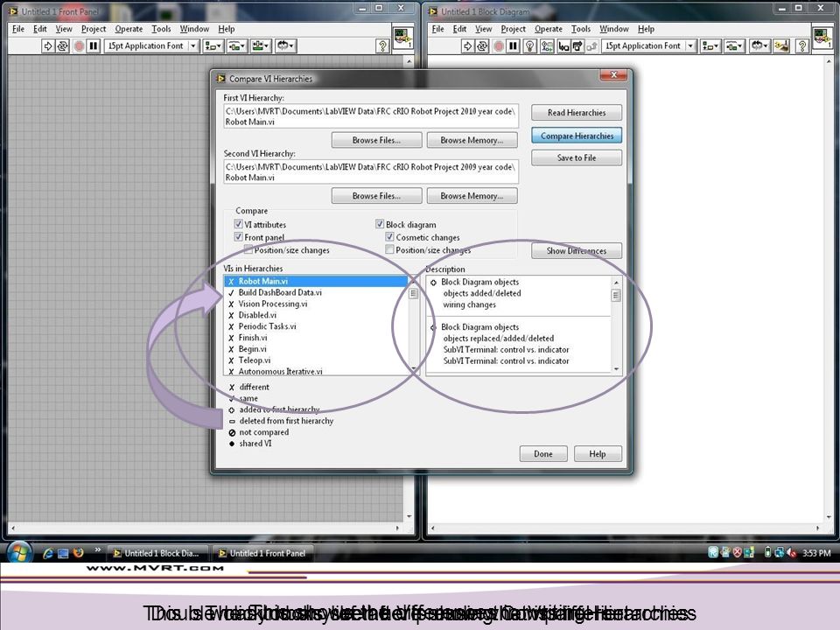840x630 pixels.
Task: Click Show Desktop icon in Quick Launch
Action: point(63,553)
